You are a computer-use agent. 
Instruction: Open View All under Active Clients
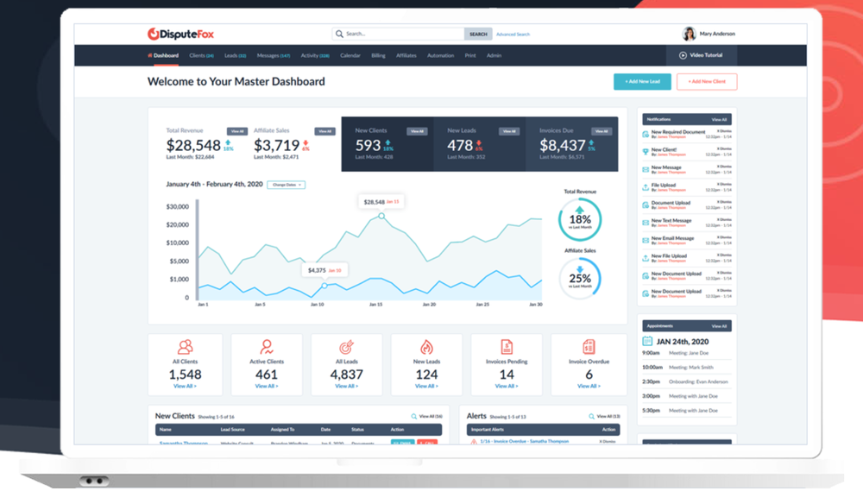pyautogui.click(x=267, y=387)
